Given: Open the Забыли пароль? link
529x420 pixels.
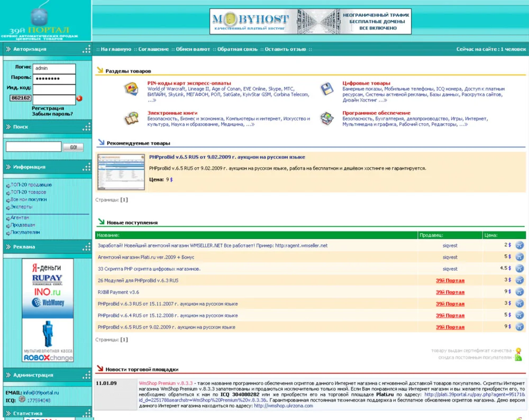Looking at the screenshot, I should tap(52, 114).
